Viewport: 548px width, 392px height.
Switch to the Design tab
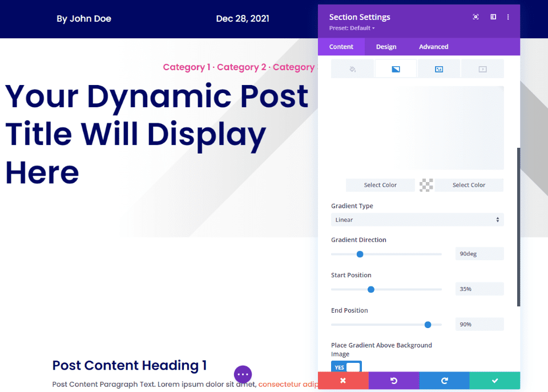(386, 47)
